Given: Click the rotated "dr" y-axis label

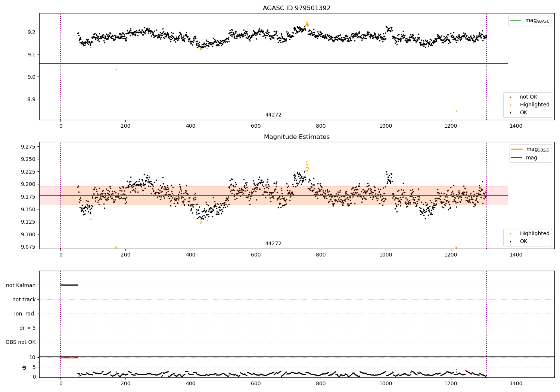Looking at the screenshot, I should pyautogui.click(x=24, y=367).
